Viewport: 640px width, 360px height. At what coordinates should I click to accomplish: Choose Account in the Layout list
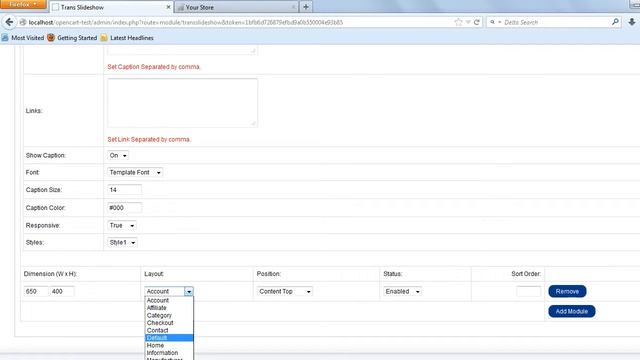point(169,300)
